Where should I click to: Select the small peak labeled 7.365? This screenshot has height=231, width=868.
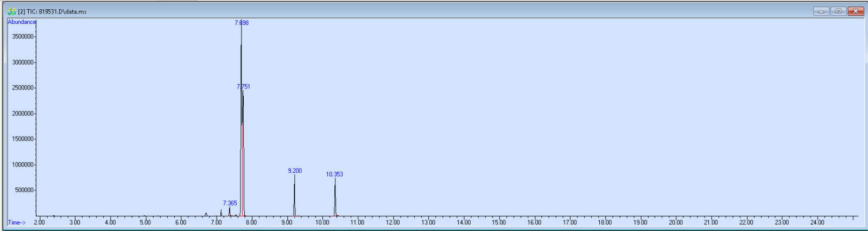[230, 203]
